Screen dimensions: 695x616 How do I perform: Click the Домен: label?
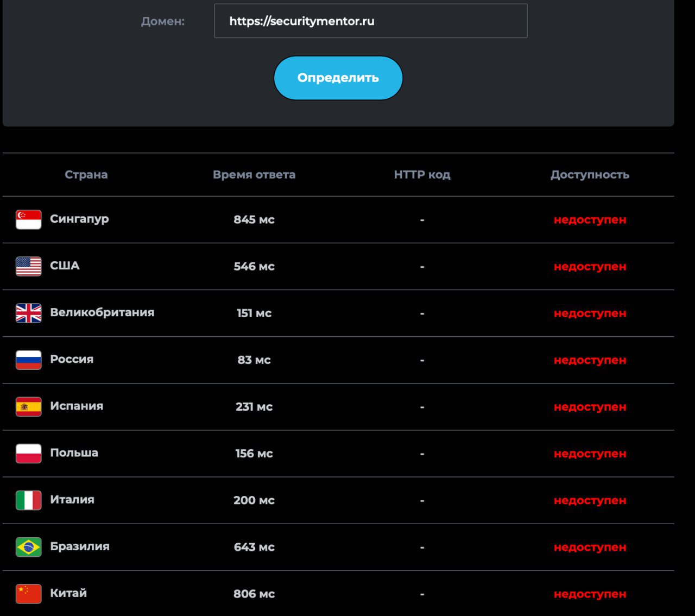click(163, 21)
